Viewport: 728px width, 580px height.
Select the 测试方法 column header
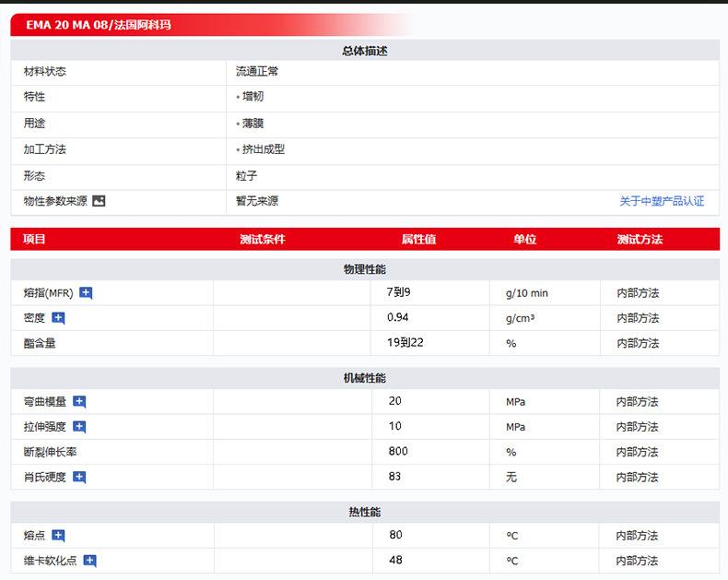tap(640, 239)
